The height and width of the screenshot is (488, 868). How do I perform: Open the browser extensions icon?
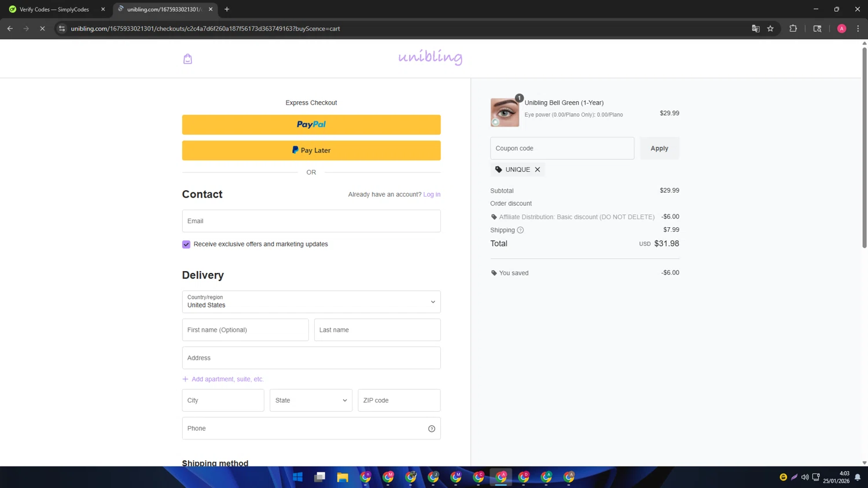point(793,28)
